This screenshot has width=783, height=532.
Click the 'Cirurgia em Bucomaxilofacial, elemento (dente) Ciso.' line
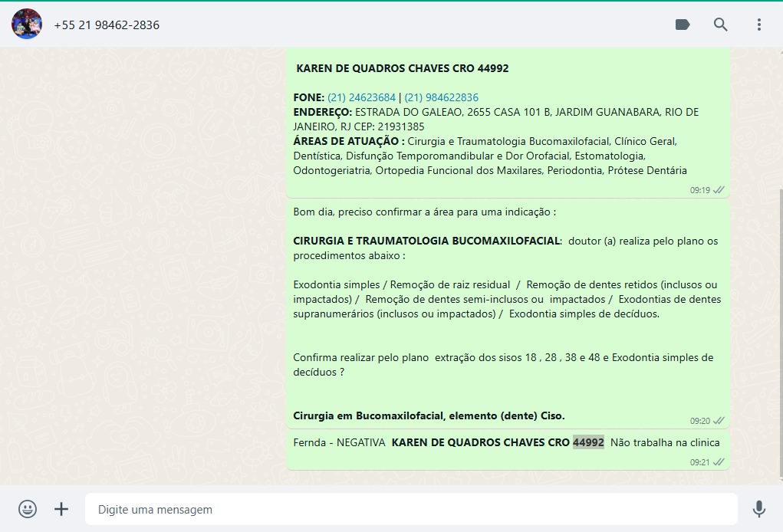429,415
